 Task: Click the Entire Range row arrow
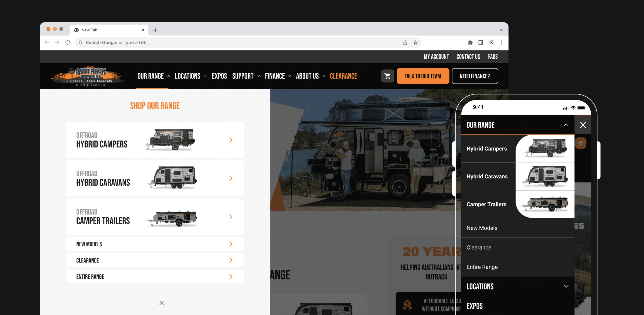(231, 277)
